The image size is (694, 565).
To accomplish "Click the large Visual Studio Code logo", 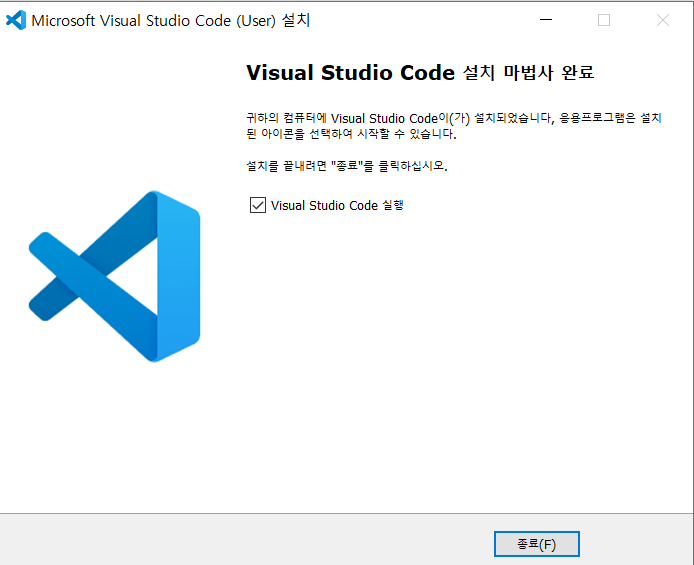I will [115, 276].
